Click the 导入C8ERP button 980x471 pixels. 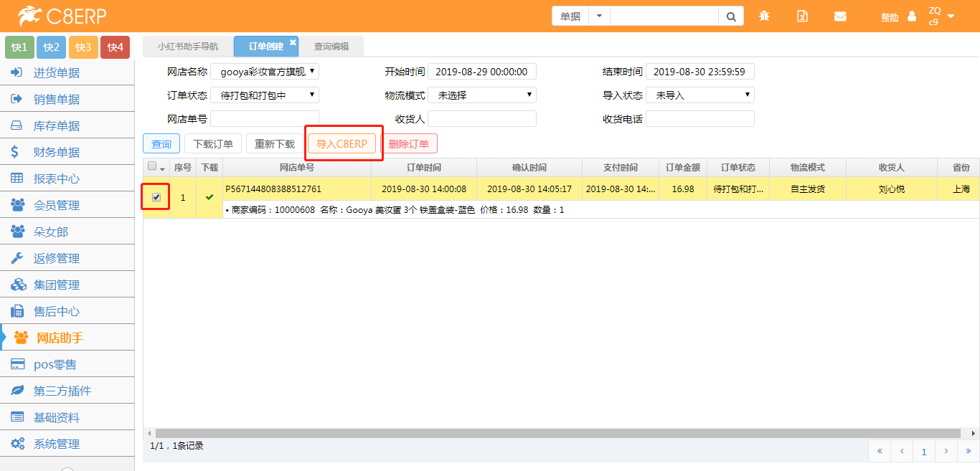coord(341,144)
